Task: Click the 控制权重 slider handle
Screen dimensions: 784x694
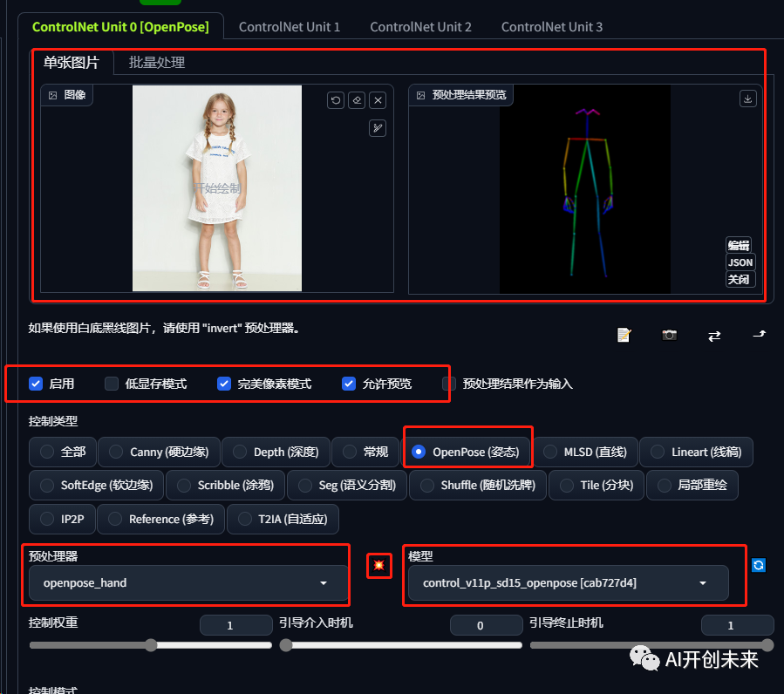Action: 151,645
